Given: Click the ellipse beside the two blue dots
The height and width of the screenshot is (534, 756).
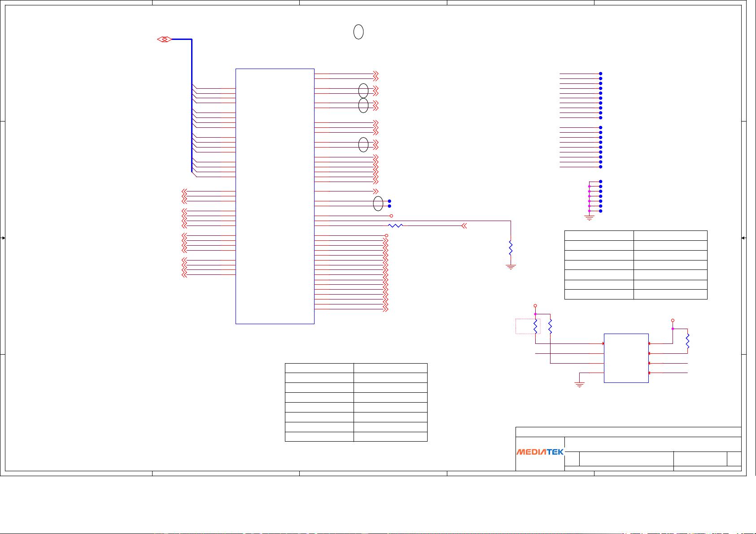Looking at the screenshot, I should coord(378,204).
